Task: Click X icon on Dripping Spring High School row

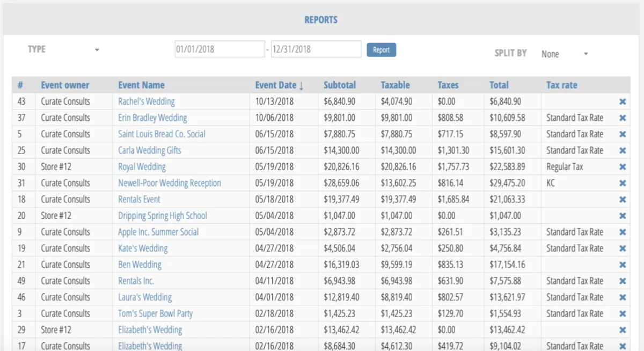Action: coord(623,216)
